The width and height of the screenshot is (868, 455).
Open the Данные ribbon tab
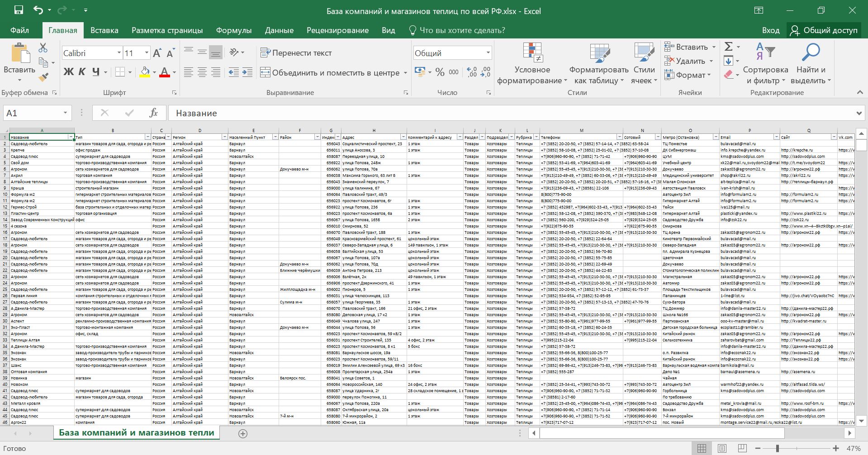pyautogui.click(x=279, y=30)
